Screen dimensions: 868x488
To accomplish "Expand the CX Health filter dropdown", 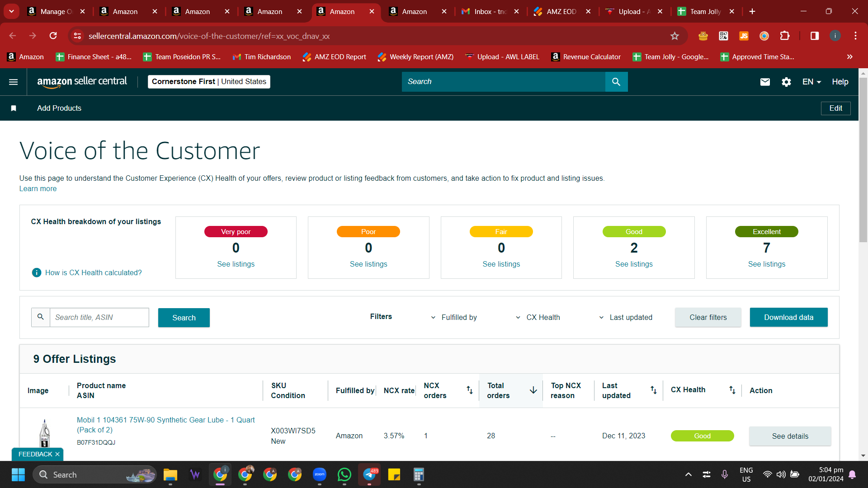I will pos(538,318).
